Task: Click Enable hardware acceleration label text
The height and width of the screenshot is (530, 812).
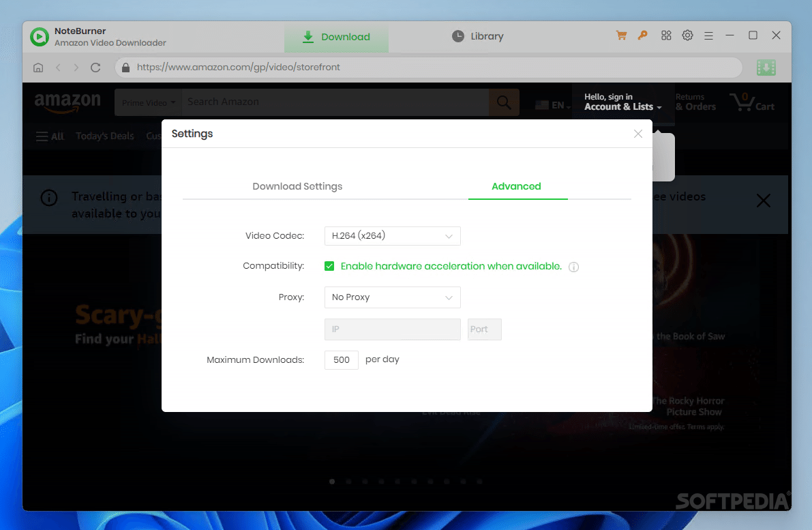Action: pyautogui.click(x=451, y=266)
